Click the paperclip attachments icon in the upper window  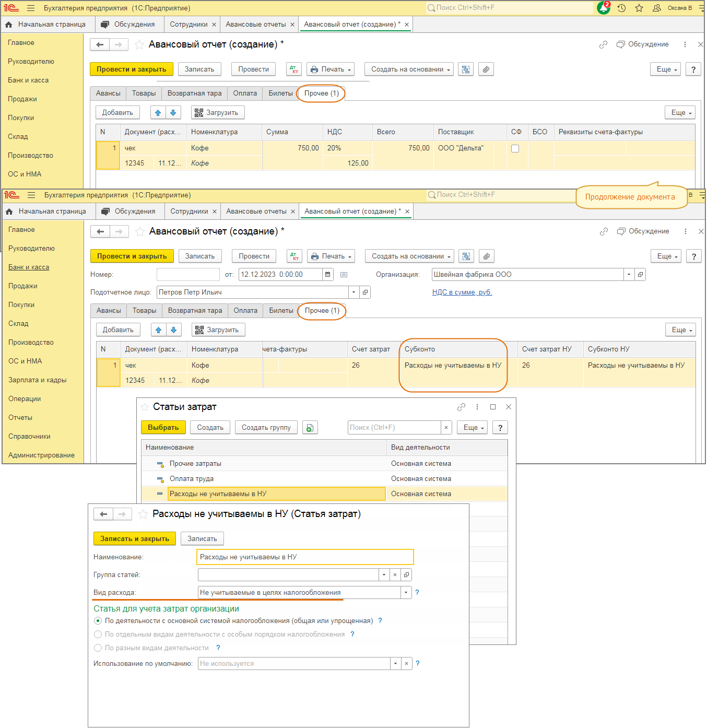pos(486,69)
